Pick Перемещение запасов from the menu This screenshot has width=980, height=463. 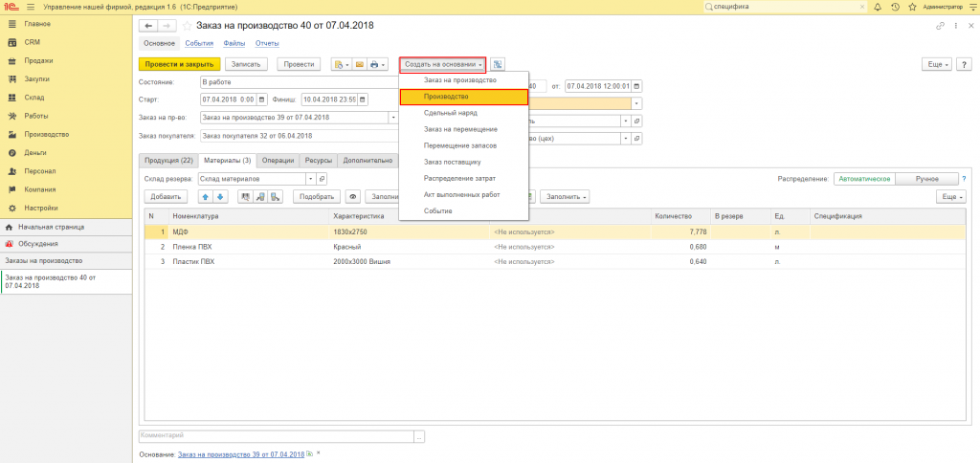[x=464, y=145]
